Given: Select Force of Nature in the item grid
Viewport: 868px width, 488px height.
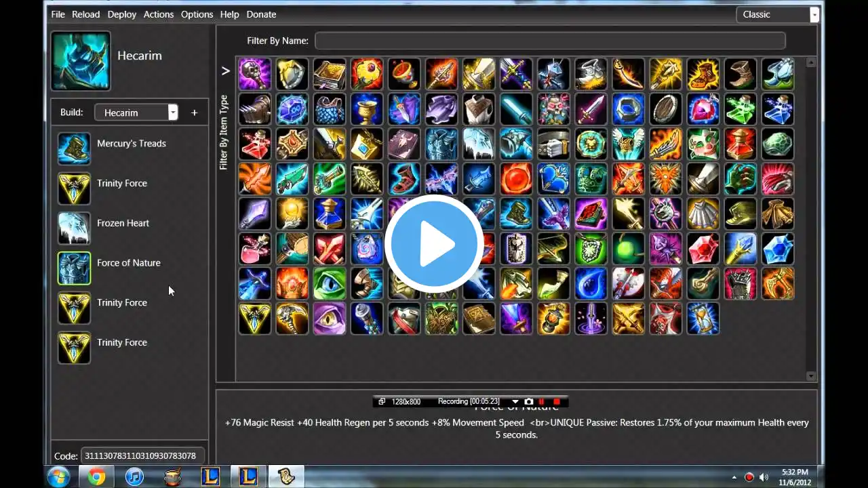Looking at the screenshot, I should pos(441,144).
